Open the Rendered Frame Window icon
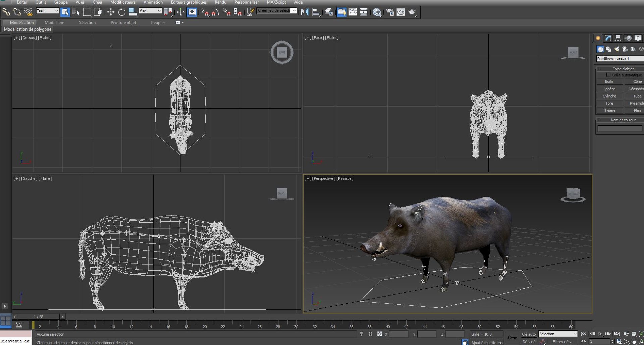 tap(401, 12)
